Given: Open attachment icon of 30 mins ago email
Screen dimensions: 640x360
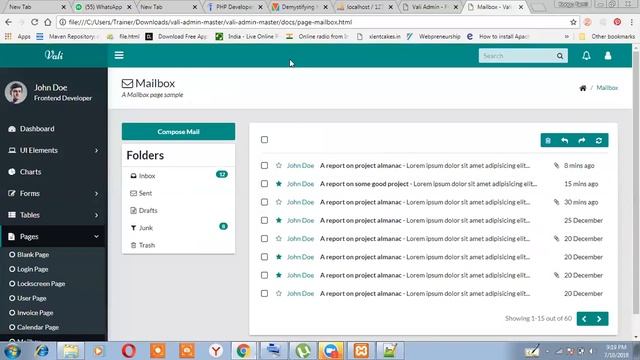Looking at the screenshot, I should tap(556, 202).
